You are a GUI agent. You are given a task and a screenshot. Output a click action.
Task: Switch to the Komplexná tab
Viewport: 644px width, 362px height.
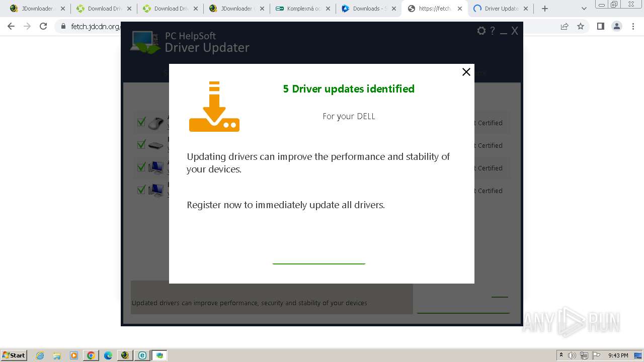click(302, 9)
